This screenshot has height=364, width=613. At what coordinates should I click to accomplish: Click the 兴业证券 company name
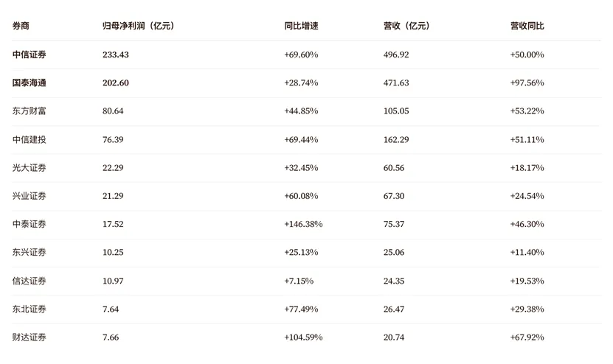[x=30, y=196]
